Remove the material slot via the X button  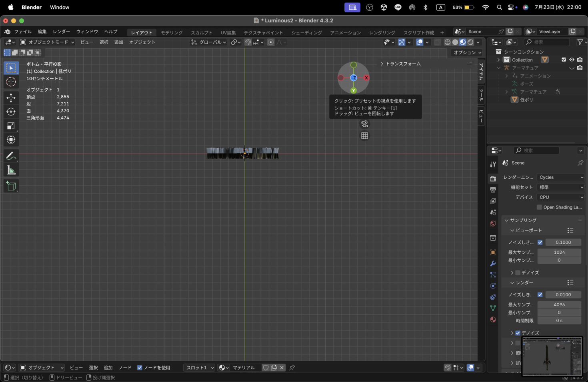click(x=282, y=368)
